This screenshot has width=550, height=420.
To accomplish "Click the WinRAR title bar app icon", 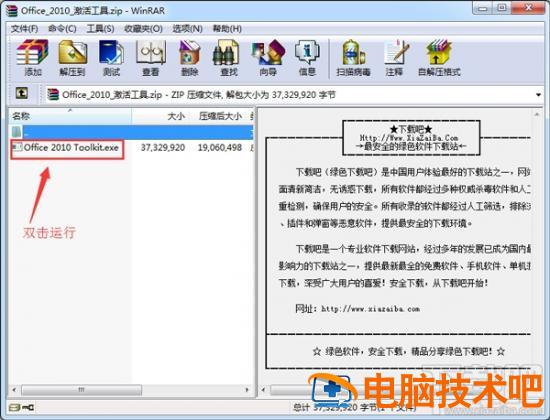I will pyautogui.click(x=12, y=11).
